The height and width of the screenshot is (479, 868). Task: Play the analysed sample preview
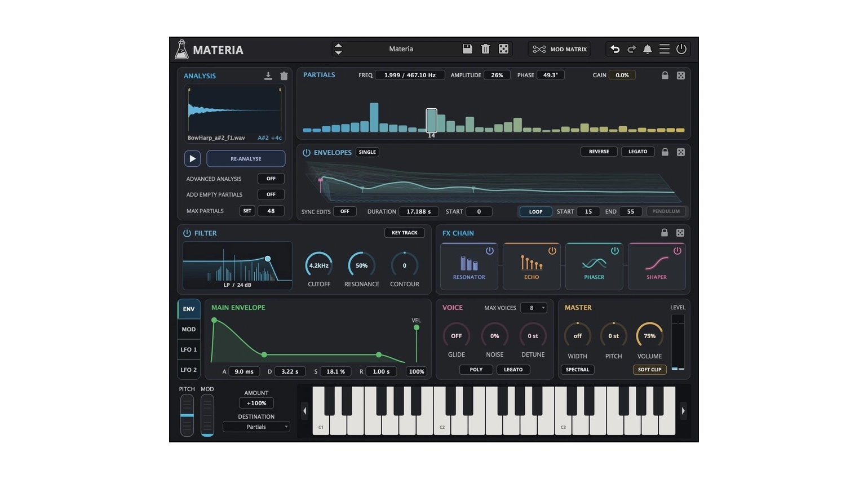tap(192, 159)
